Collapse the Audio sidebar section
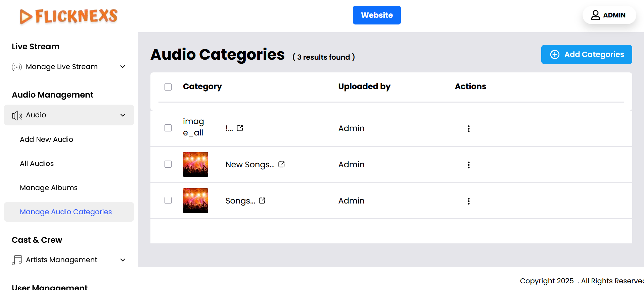Viewport: 644px width, 290px height. coord(123,115)
